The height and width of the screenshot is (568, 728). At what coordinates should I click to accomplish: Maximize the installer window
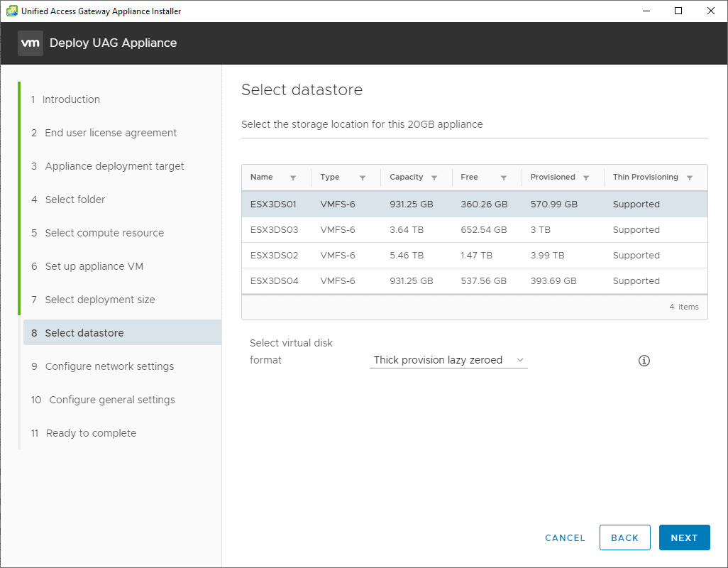(678, 11)
